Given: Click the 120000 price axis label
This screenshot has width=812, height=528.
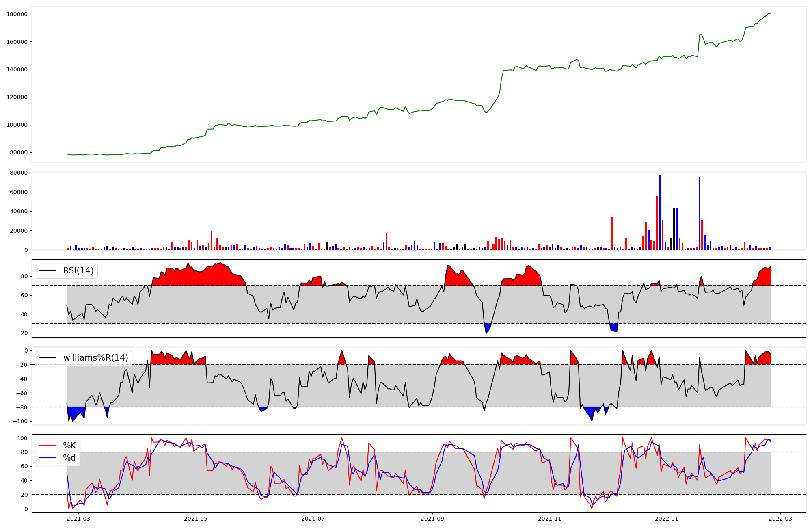Looking at the screenshot, I should (17, 97).
